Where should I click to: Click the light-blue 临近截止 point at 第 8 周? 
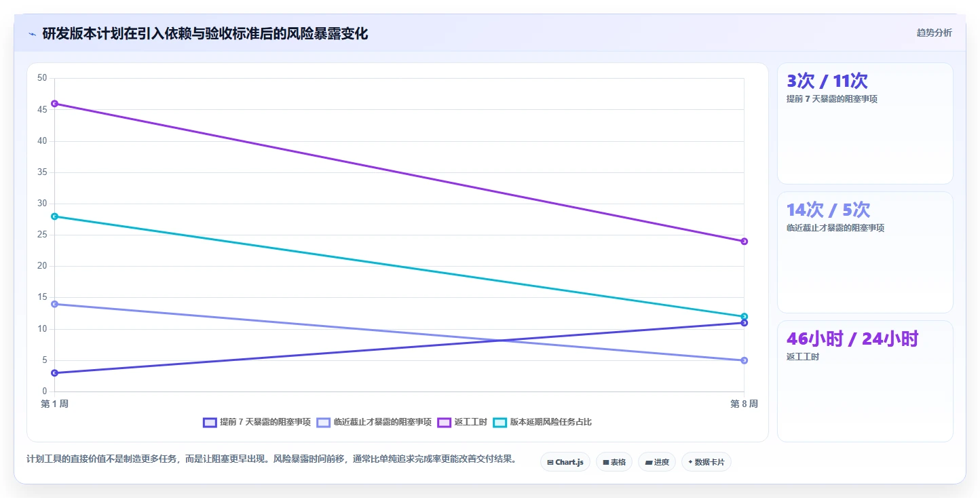tap(744, 360)
